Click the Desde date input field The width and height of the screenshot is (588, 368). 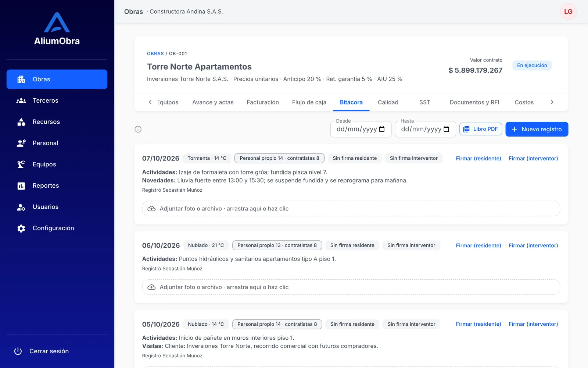[361, 129]
